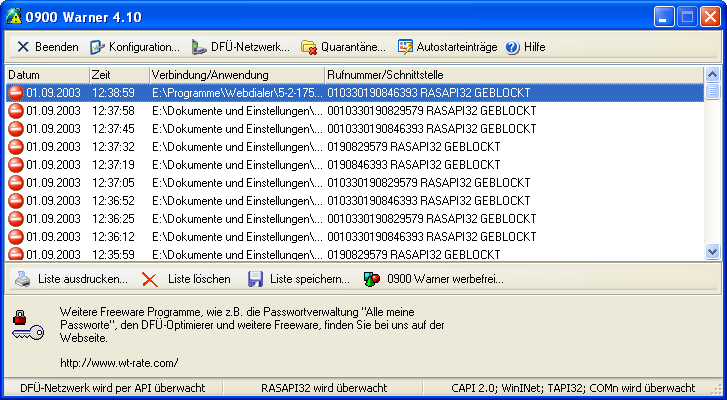The width and height of the screenshot is (727, 400).
Task: Click blocked icon of 12:36:25 entry
Action: tap(16, 218)
